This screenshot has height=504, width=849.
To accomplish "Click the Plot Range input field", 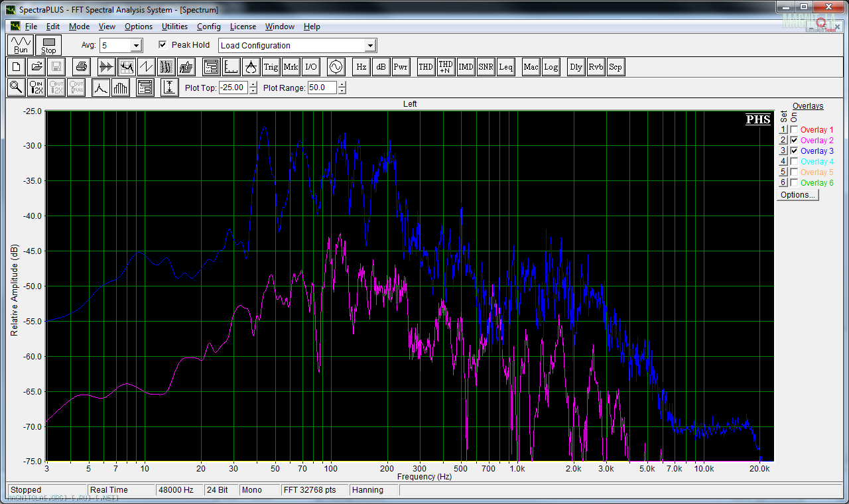I will (x=322, y=88).
